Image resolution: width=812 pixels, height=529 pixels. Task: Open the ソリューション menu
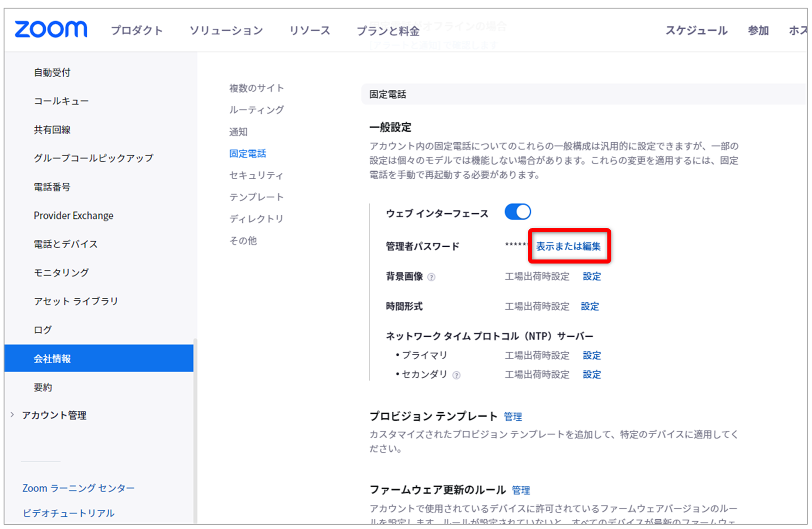pyautogui.click(x=226, y=30)
